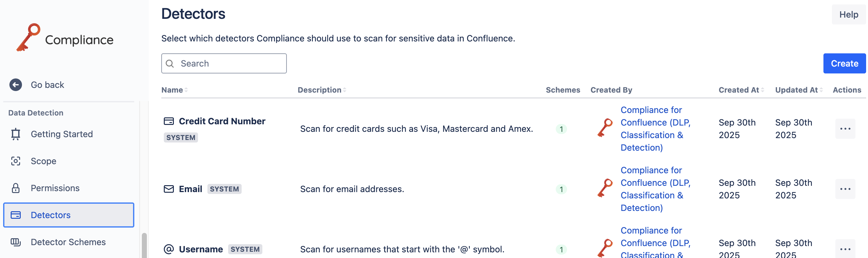This screenshot has height=258, width=868.
Task: Click the Compliance key logo
Action: 28,37
